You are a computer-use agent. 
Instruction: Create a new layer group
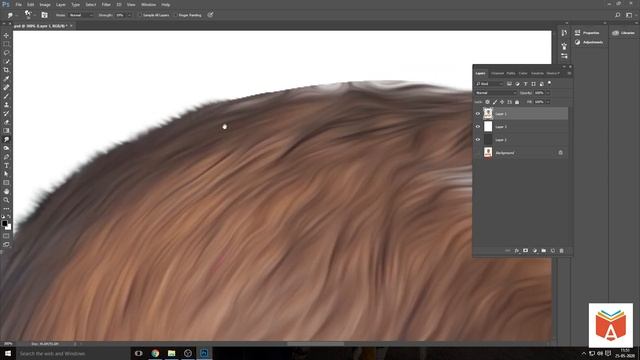coord(544,251)
